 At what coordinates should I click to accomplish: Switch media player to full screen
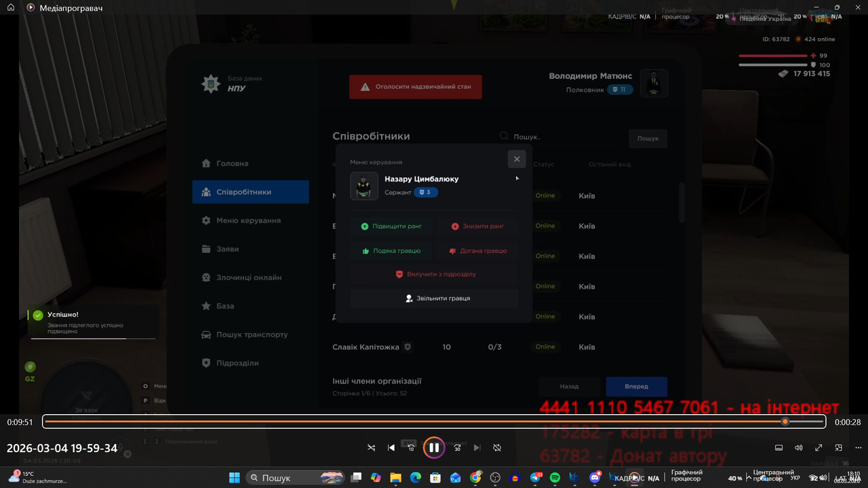(x=818, y=447)
